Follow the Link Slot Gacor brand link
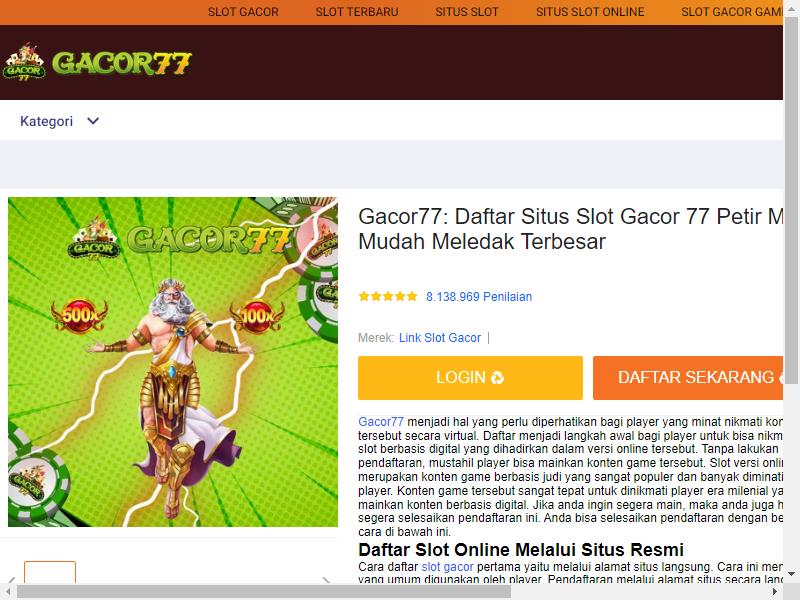 coord(440,338)
